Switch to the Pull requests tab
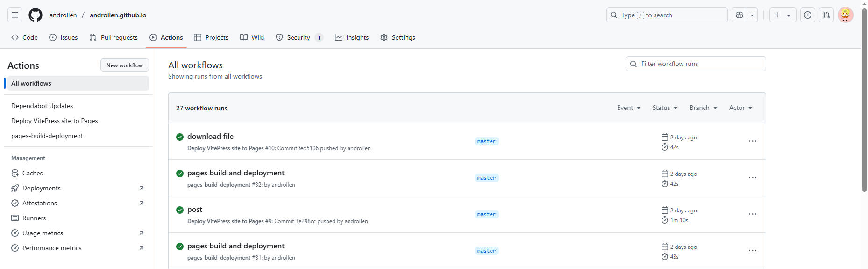868x269 pixels. (x=114, y=37)
